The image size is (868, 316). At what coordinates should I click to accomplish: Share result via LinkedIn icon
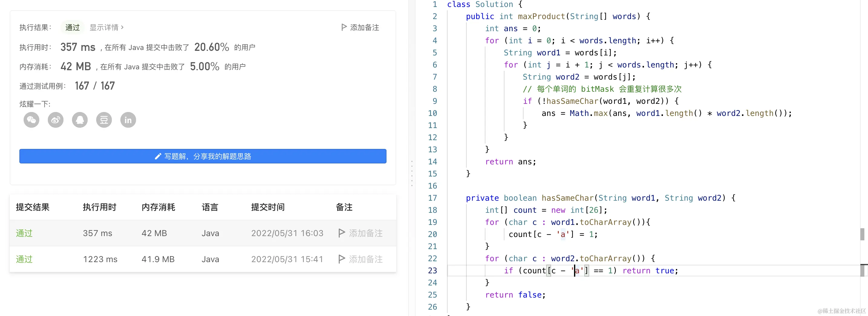(x=128, y=120)
